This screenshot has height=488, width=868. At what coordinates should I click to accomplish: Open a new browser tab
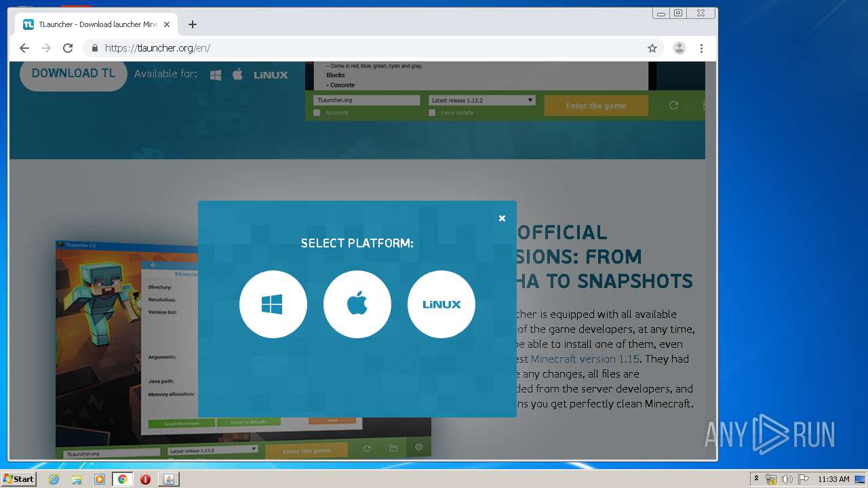[x=193, y=24]
